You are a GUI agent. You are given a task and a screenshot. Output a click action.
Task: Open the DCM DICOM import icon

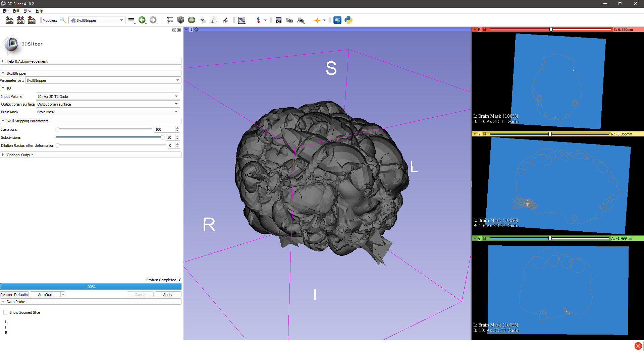[20, 20]
